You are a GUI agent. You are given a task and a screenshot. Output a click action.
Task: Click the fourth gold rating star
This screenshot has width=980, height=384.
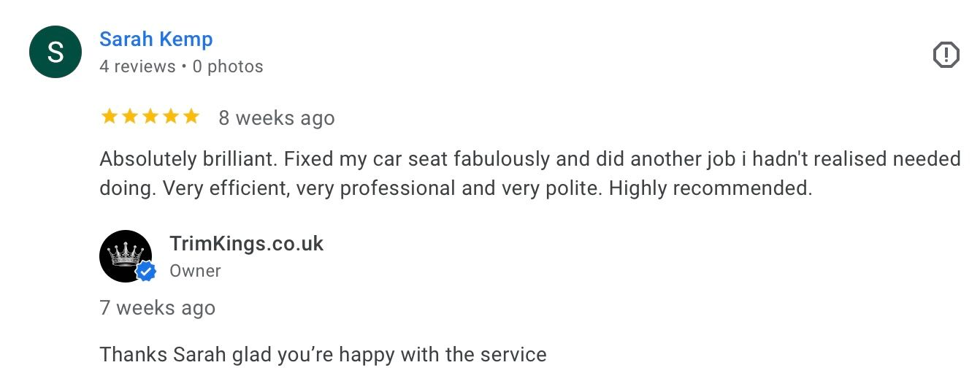pyautogui.click(x=171, y=117)
